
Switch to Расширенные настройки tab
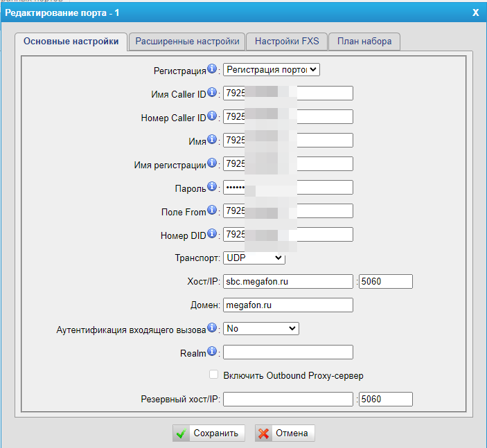point(187,42)
